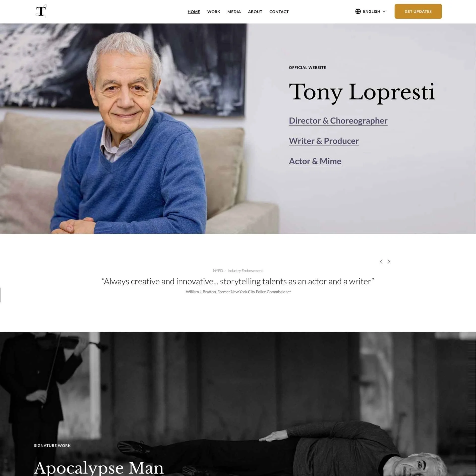Click the Tony Lopresti heading
Viewport: 476px width, 476px height.
pos(362,92)
